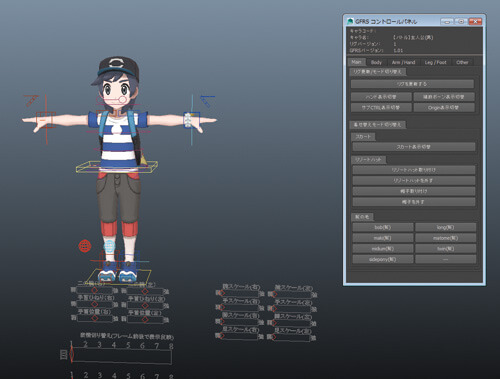Click the リゾートハット取り付け button
The image size is (500, 379).
414,170
